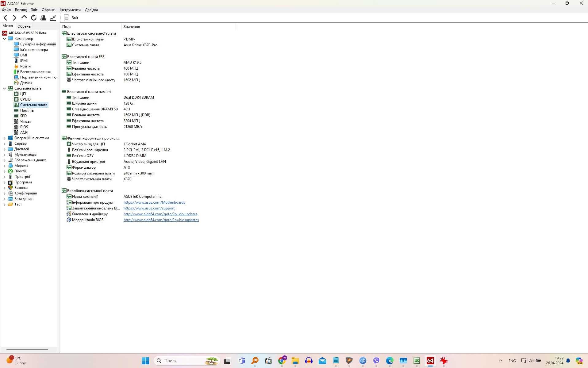Open the Windows Start button
588x368 pixels.
coord(145,361)
